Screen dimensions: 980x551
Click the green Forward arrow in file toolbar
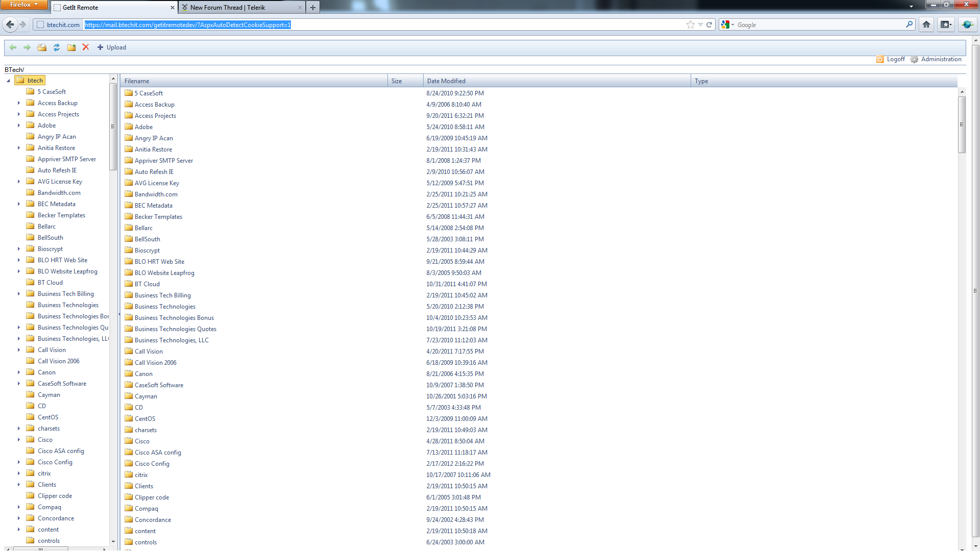27,47
